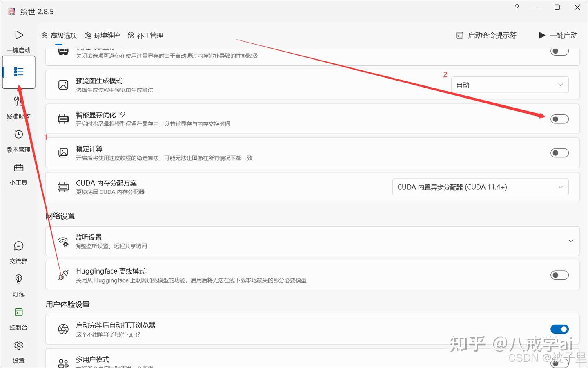The height and width of the screenshot is (368, 588).
Task: Expand the 监听设置 section chevron
Action: pos(571,241)
